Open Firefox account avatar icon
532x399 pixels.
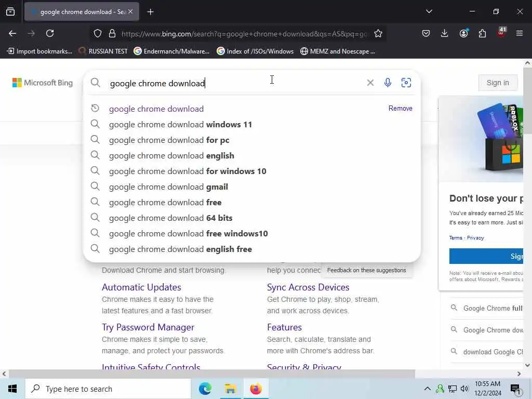pos(463,33)
